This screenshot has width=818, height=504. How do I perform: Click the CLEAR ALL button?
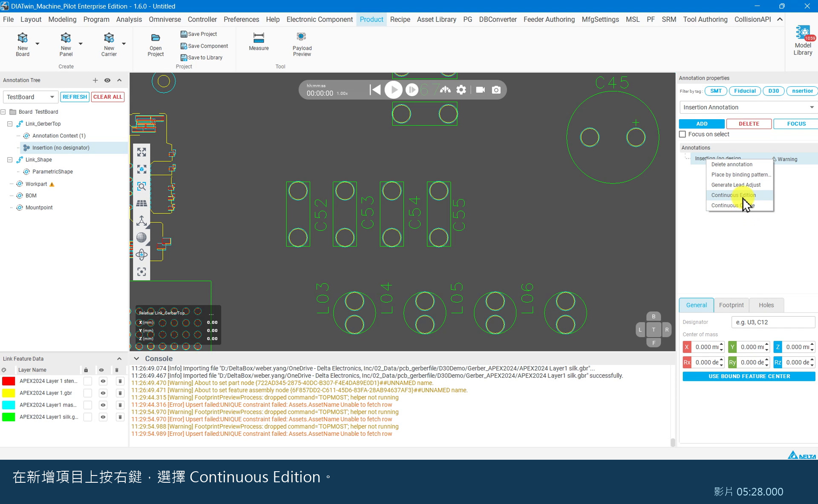(x=108, y=97)
